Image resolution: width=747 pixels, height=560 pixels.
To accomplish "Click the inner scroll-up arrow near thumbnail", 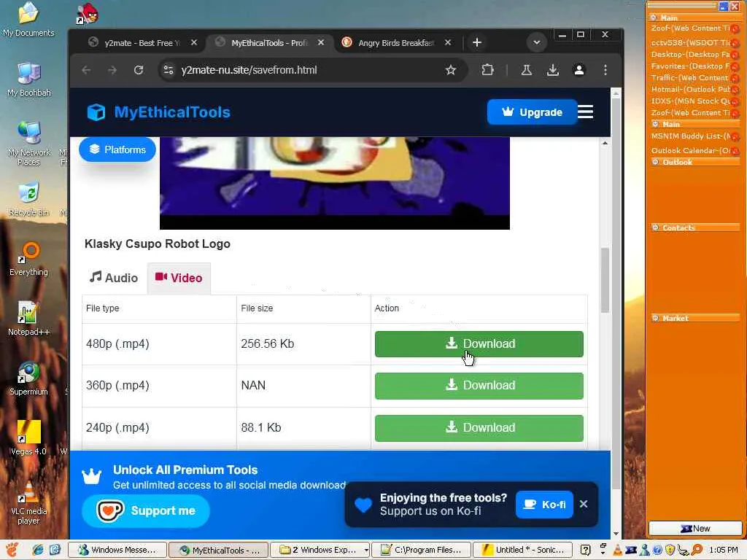I will pyautogui.click(x=605, y=143).
